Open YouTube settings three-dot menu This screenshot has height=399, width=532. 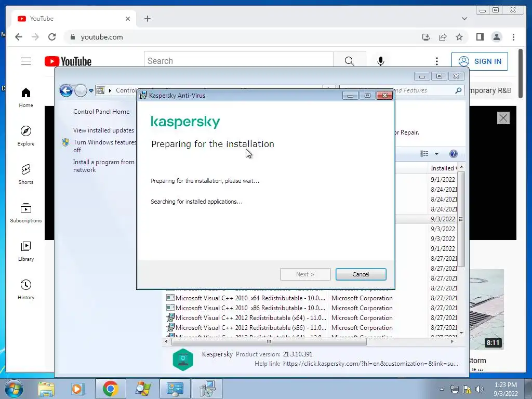coord(436,61)
